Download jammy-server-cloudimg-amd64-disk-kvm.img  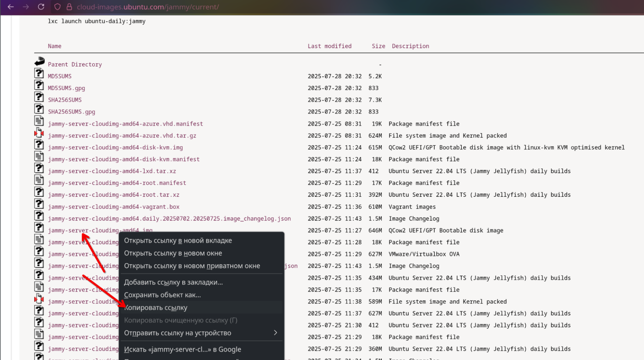(x=115, y=147)
